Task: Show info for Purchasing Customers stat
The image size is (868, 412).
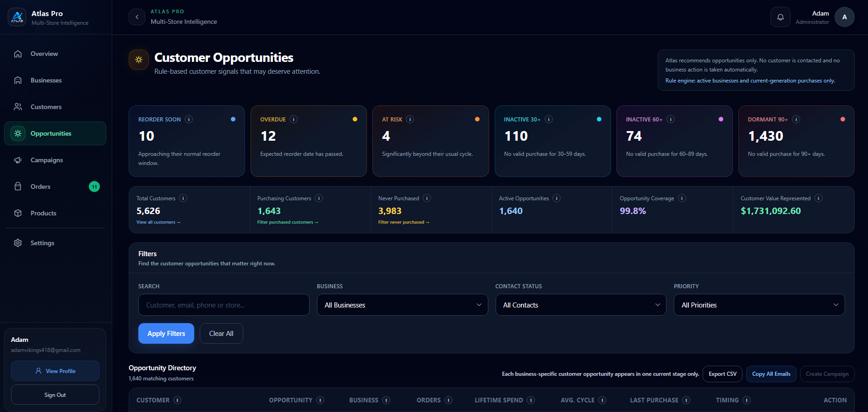Action: [319, 198]
